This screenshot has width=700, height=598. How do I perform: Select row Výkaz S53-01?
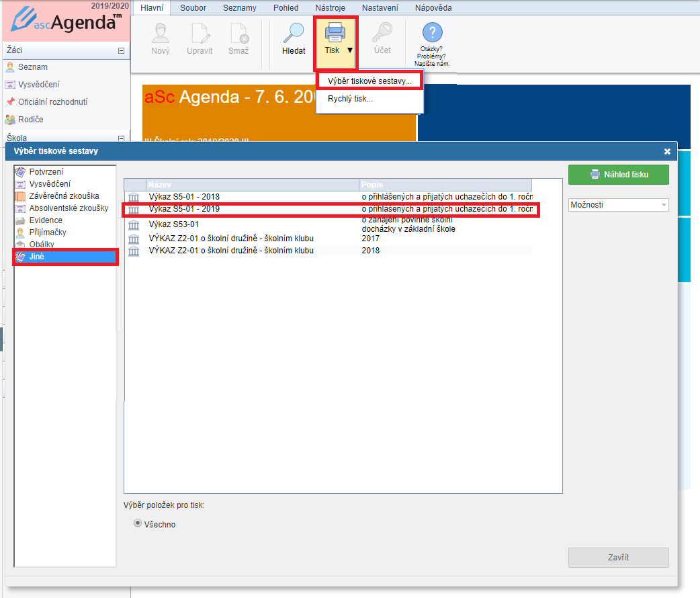point(329,224)
